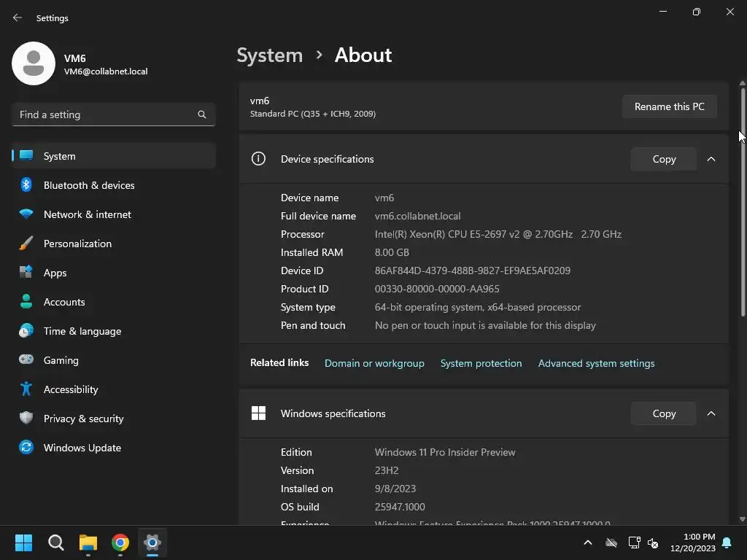This screenshot has width=747, height=560.
Task: Click the Apps icon in sidebar
Action: point(26,273)
